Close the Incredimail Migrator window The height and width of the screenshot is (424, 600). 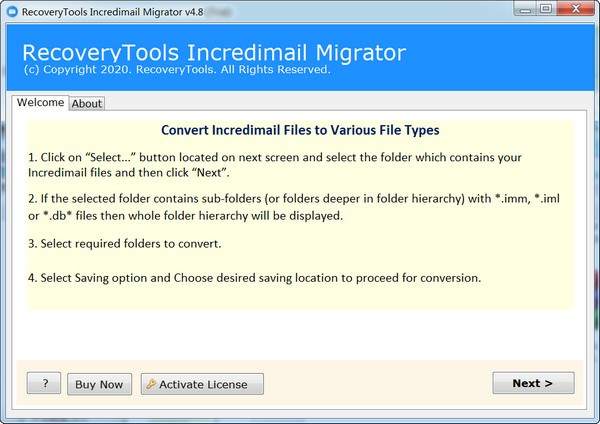coord(574,9)
